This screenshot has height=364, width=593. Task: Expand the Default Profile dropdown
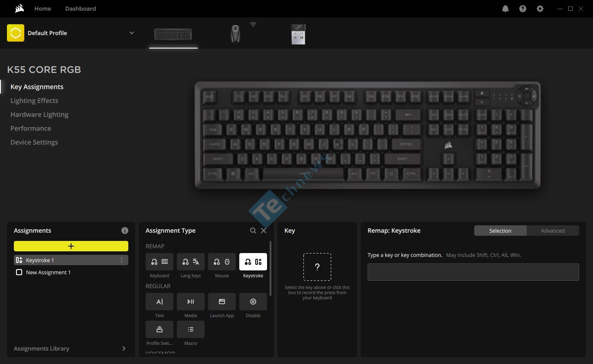click(x=132, y=33)
